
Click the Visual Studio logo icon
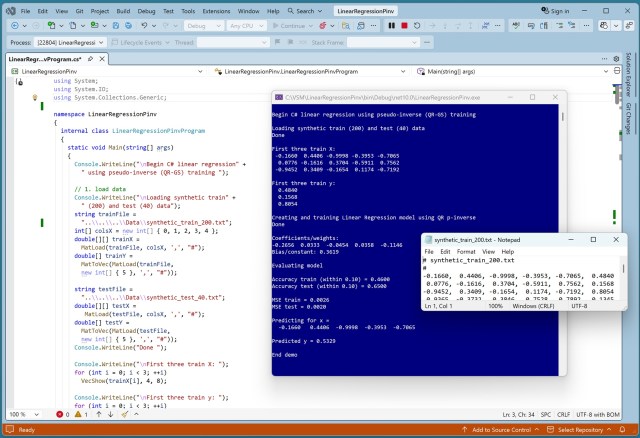coord(10,9)
